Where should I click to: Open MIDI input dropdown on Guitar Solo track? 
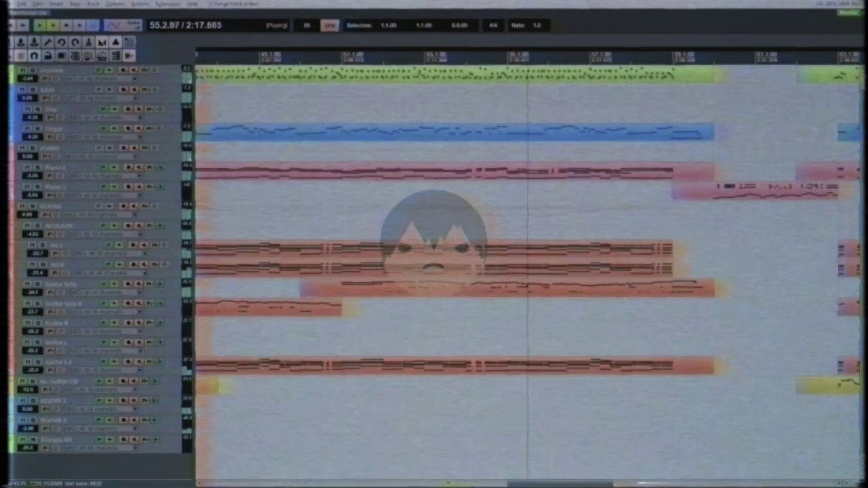pos(106,292)
